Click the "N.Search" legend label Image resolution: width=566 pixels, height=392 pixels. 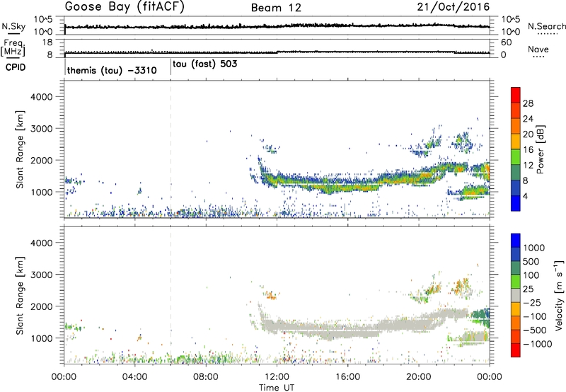click(546, 26)
